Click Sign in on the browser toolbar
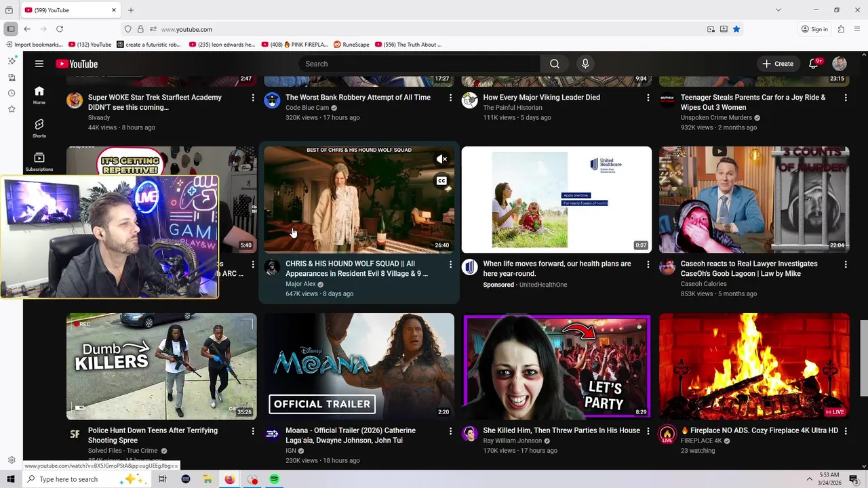868x488 pixels. coord(814,29)
